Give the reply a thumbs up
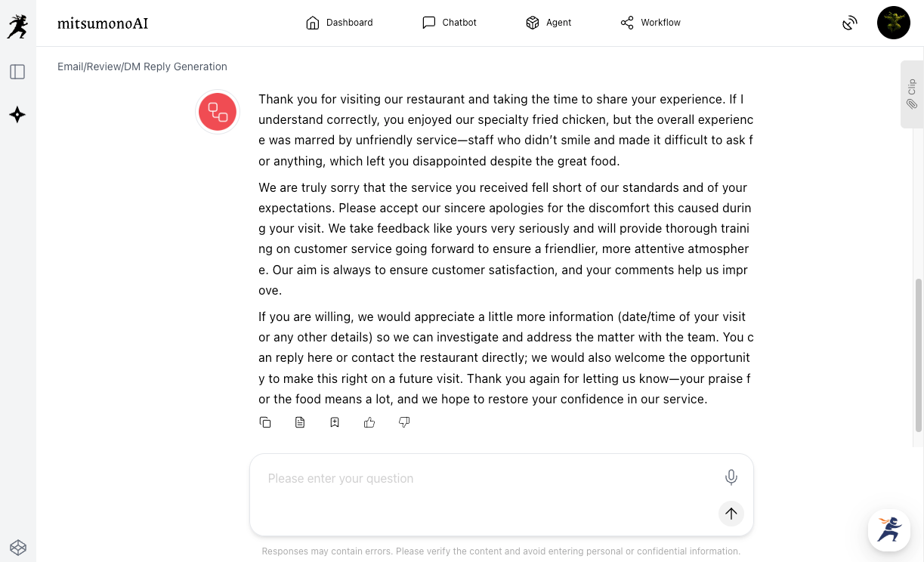 pos(369,422)
